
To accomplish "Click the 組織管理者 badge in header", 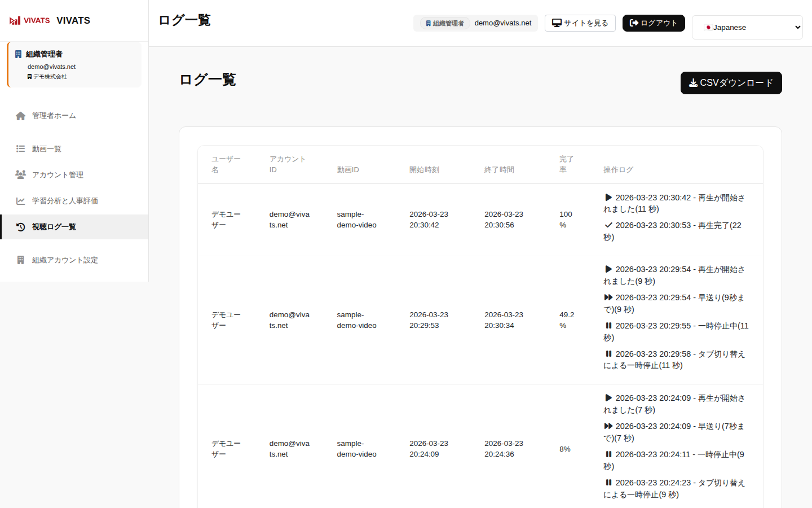I will (445, 23).
